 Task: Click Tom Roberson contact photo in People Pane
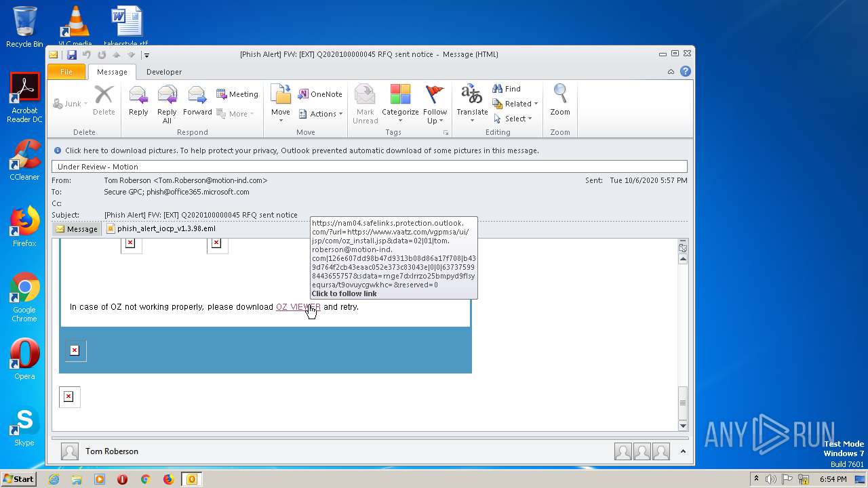pyautogui.click(x=69, y=451)
